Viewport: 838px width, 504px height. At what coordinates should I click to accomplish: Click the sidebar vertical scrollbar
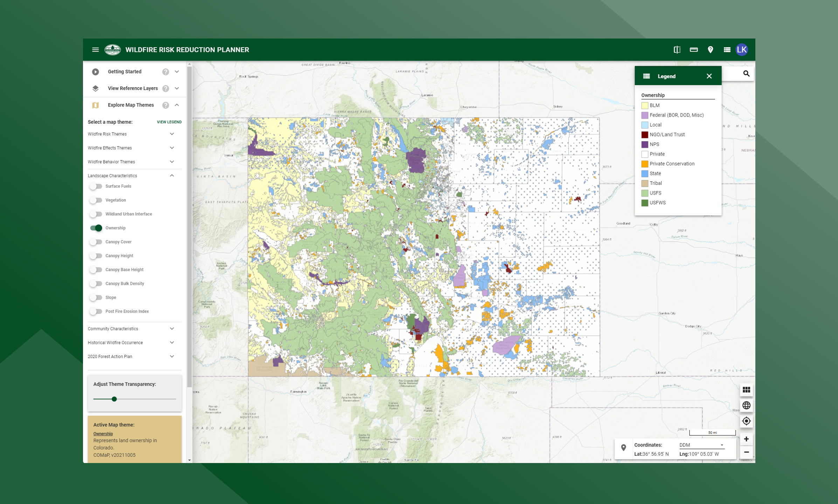(x=189, y=227)
